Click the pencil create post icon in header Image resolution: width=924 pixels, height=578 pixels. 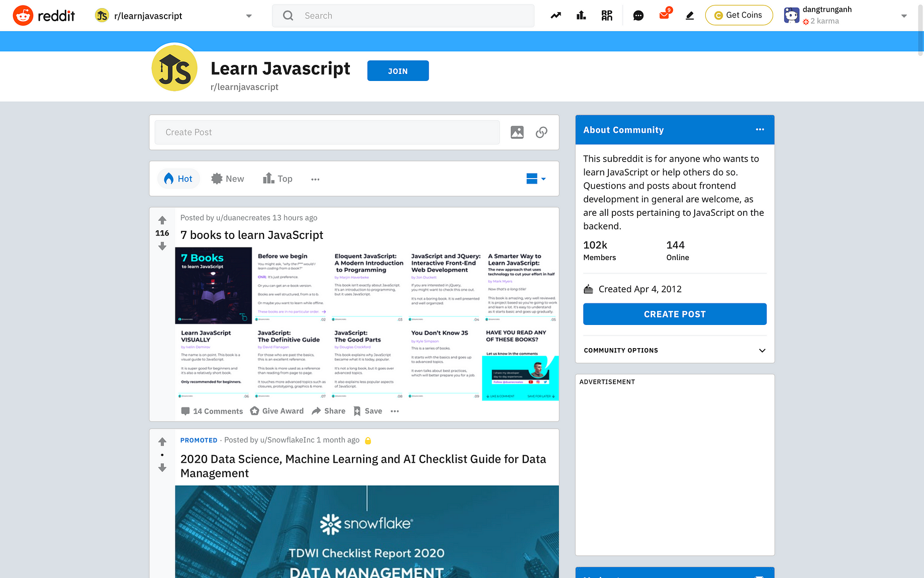coord(690,16)
